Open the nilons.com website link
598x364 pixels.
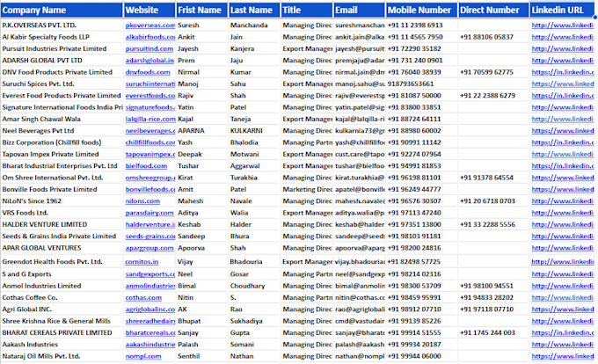142,200
